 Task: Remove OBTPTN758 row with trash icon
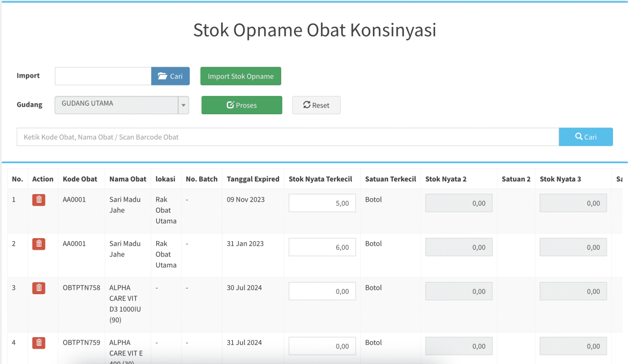tap(39, 288)
